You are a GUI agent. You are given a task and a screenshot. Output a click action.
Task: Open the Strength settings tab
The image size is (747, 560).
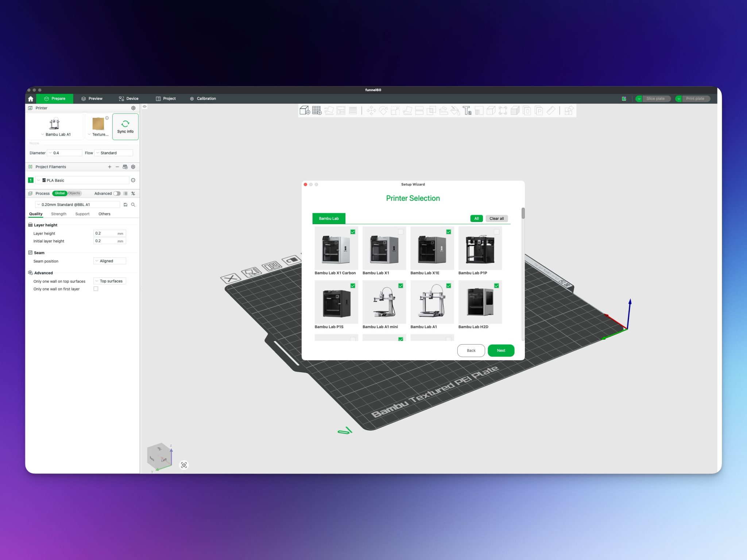pos(59,214)
